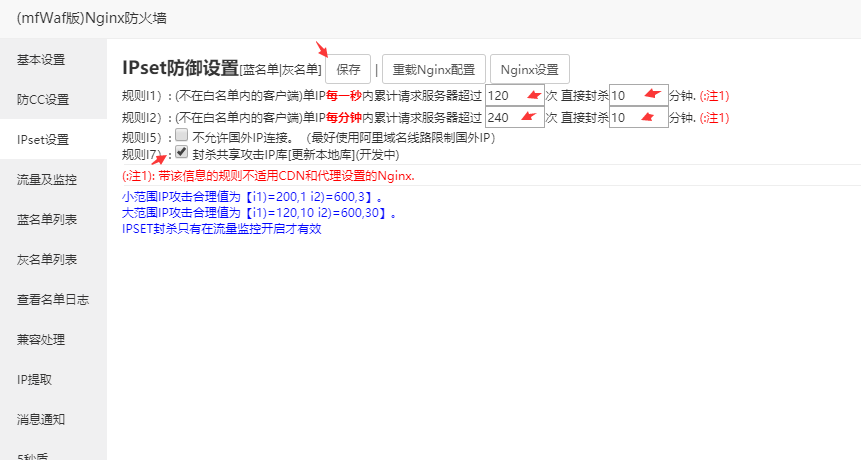This screenshot has width=861, height=460.
Task: Select the IPset设置 sidebar tab
Action: pos(43,140)
